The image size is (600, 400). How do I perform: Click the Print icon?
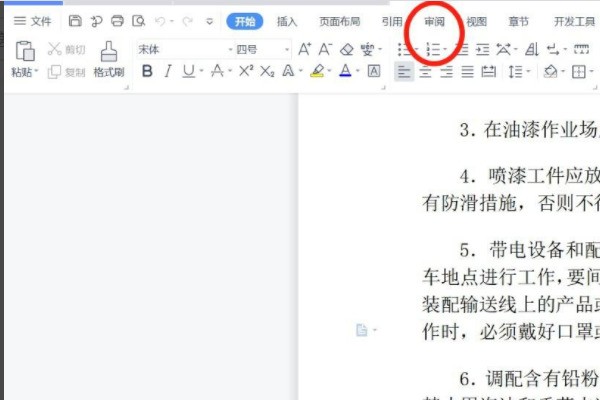(x=117, y=21)
